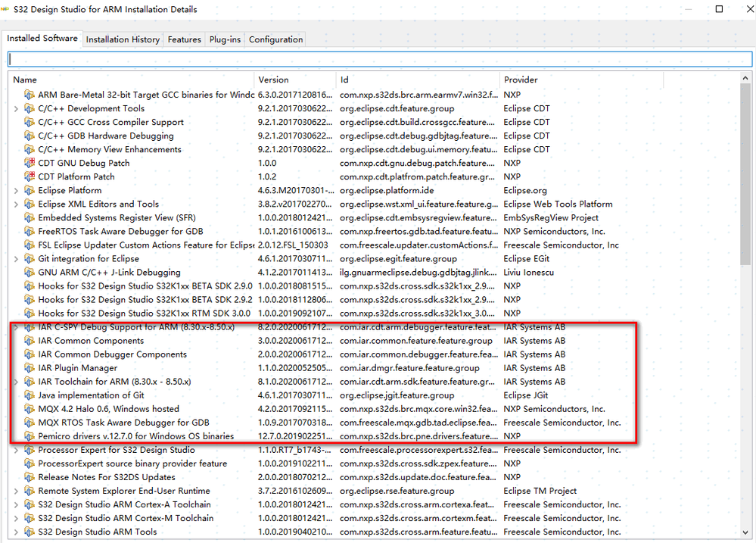Sort list by Id column header
756x543 pixels.
coord(418,80)
